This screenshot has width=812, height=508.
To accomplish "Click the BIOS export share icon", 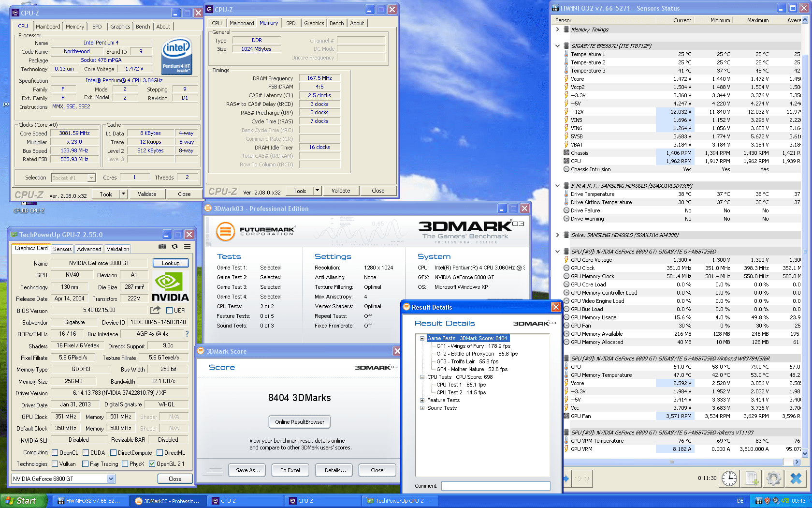I will tap(155, 310).
